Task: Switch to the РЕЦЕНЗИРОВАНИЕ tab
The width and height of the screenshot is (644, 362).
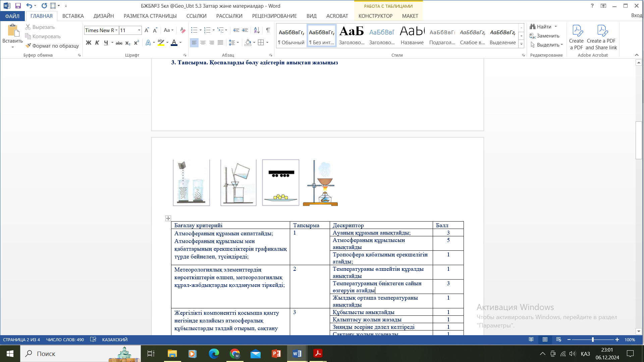Action: (274, 16)
